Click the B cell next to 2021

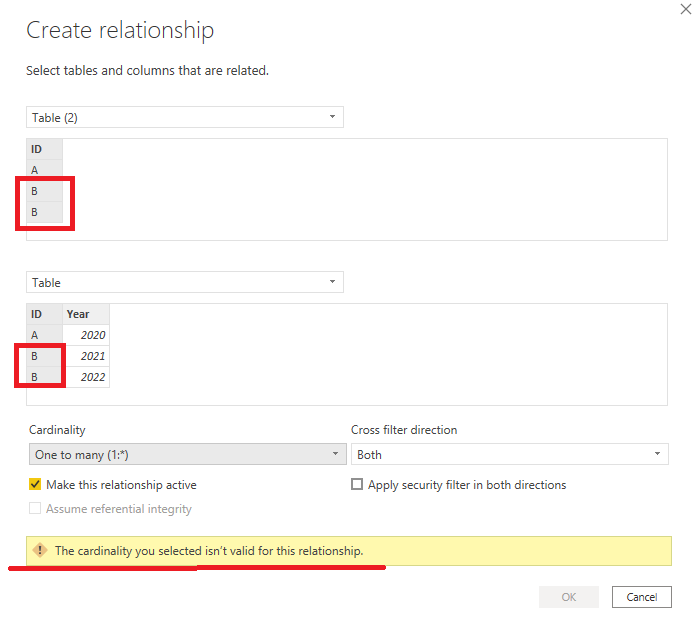pyautogui.click(x=45, y=356)
